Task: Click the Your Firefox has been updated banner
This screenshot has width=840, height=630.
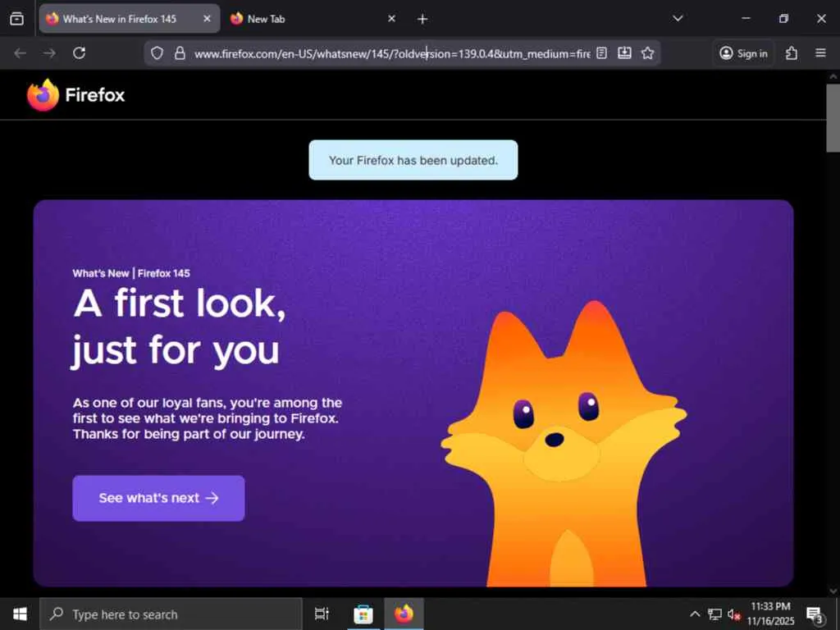Action: pyautogui.click(x=413, y=160)
